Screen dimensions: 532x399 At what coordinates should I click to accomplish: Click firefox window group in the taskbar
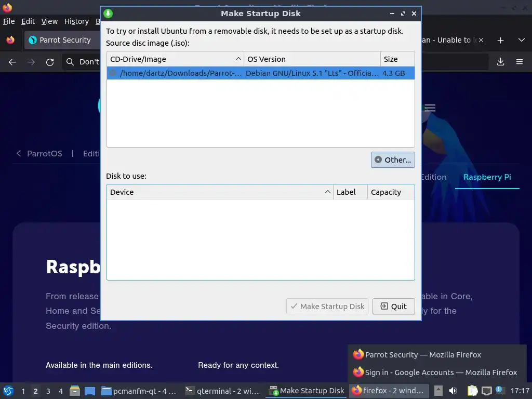coord(388,391)
